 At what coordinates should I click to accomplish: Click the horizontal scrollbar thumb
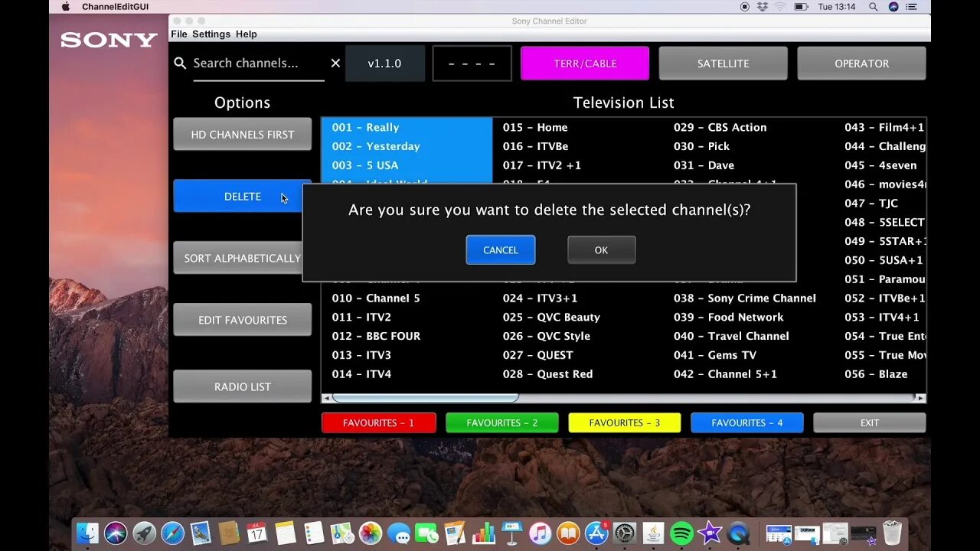point(425,398)
